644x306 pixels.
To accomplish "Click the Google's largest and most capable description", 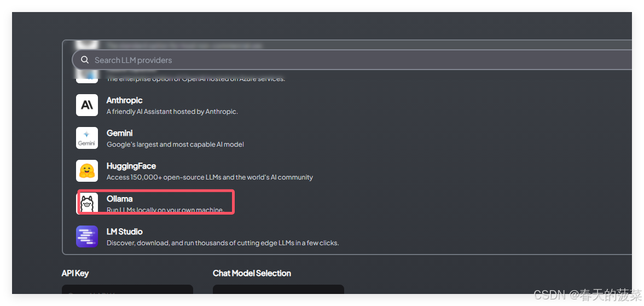I will tap(175, 144).
